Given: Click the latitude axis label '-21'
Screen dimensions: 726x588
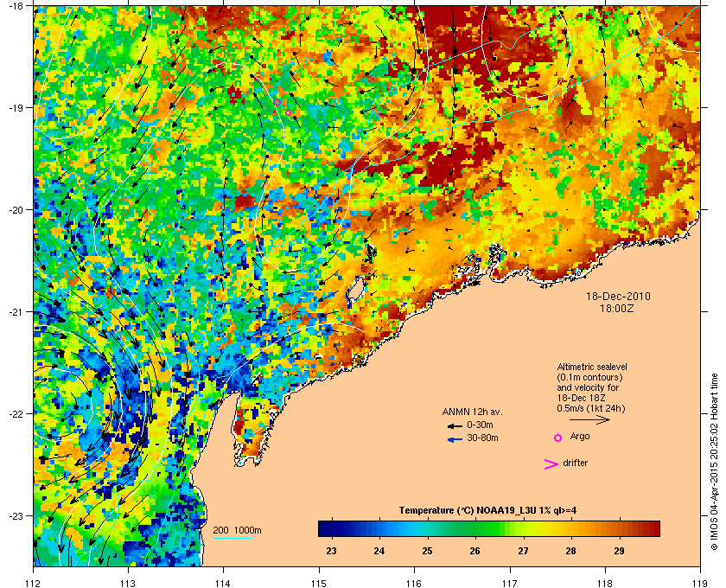Looking at the screenshot, I should [16, 312].
